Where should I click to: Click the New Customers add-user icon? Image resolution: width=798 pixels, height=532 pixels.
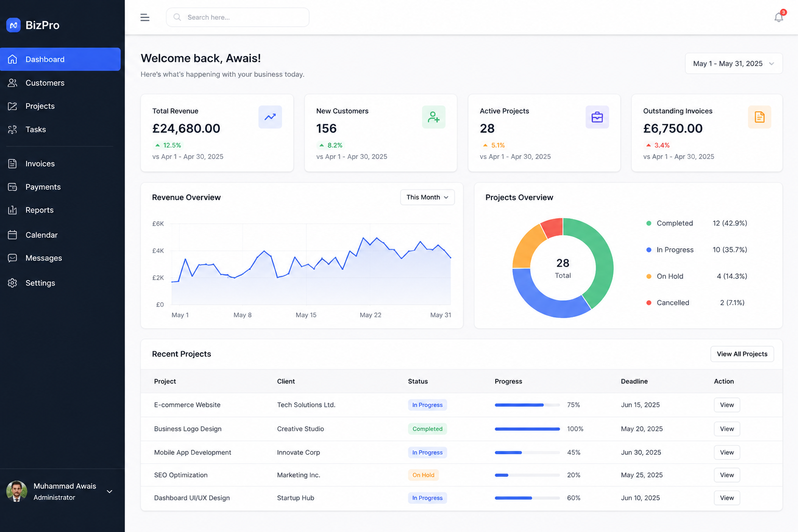(x=434, y=117)
